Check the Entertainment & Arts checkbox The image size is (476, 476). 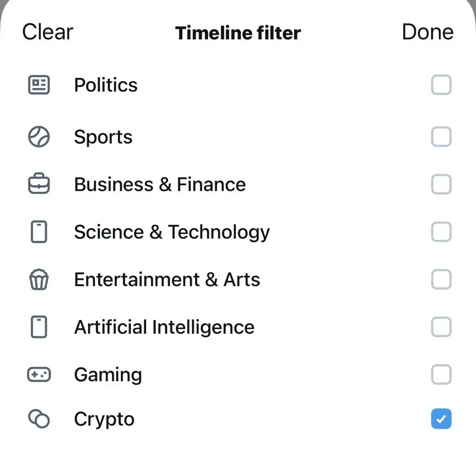(441, 280)
